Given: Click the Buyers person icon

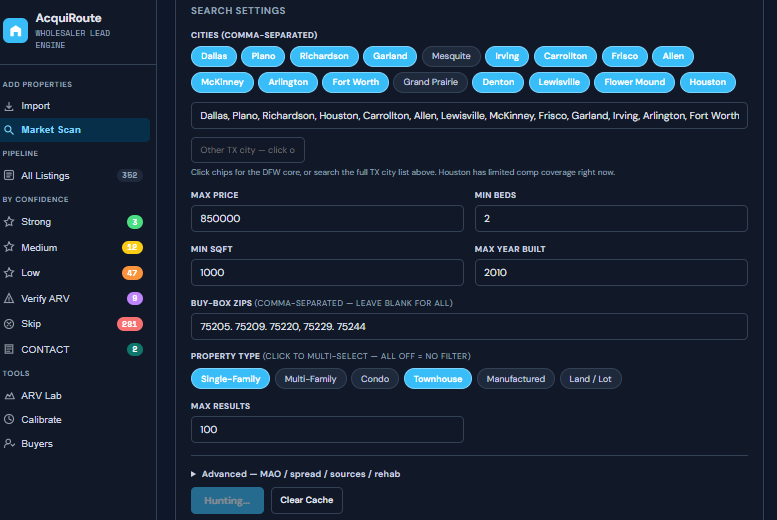Looking at the screenshot, I should (x=9, y=444).
